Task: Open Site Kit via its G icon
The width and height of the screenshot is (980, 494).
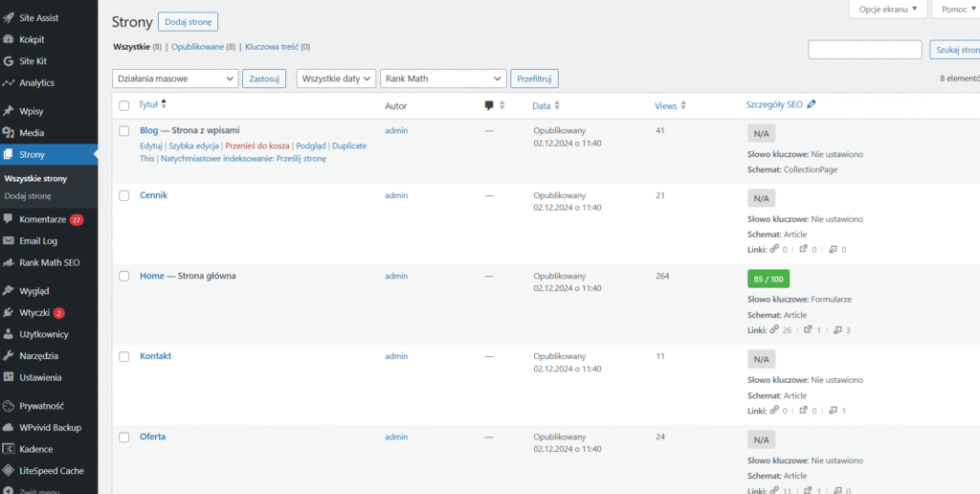Action: pyautogui.click(x=9, y=61)
